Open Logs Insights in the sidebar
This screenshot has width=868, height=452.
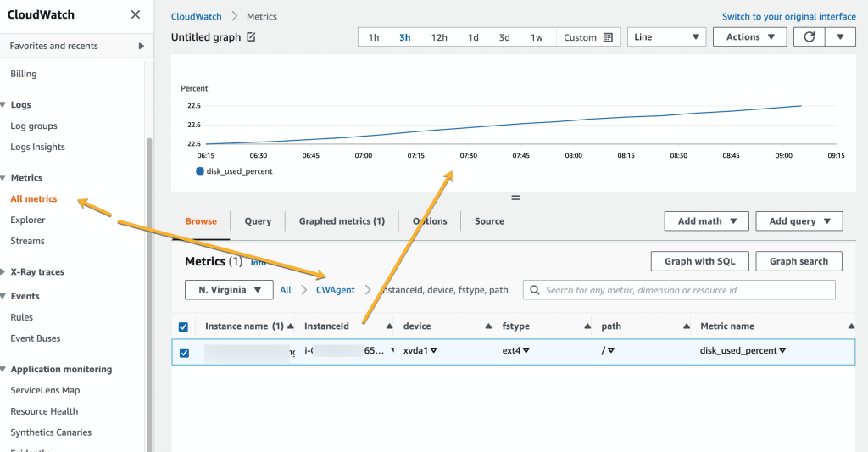pos(37,147)
